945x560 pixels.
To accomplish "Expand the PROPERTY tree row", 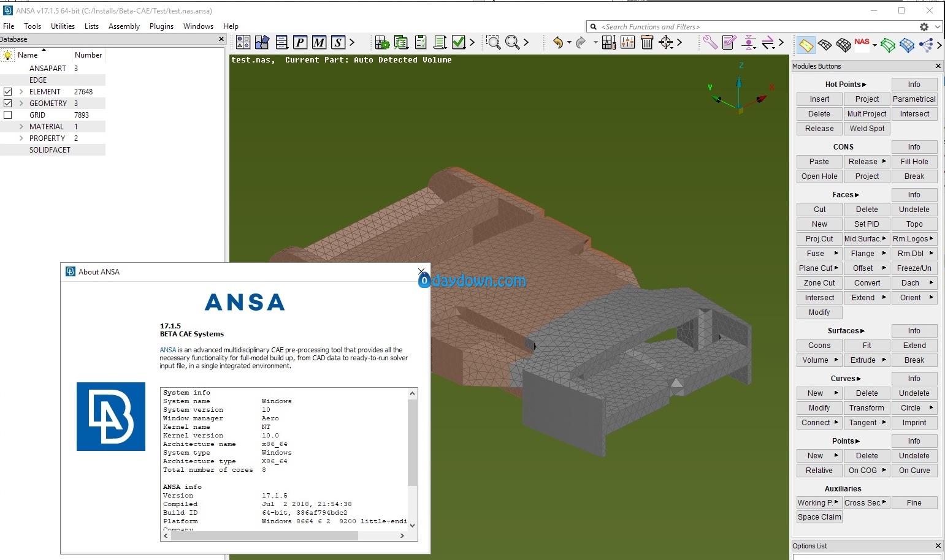I will coord(21,138).
